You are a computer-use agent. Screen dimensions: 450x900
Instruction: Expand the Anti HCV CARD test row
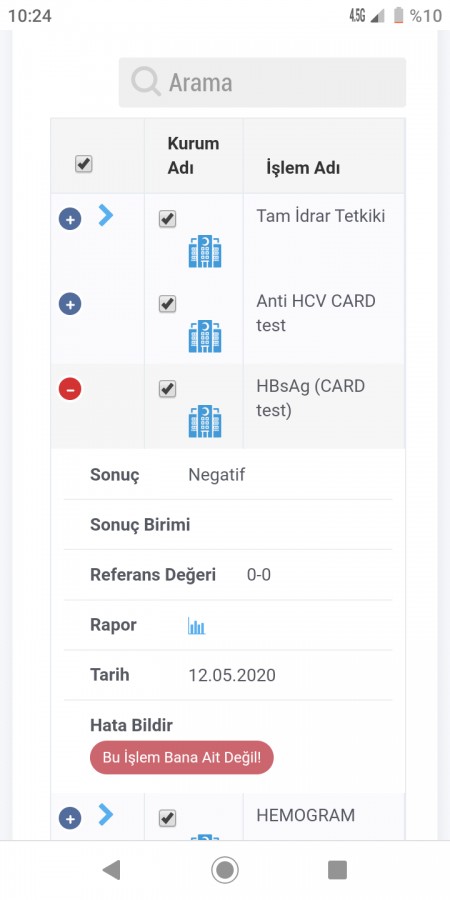click(70, 304)
